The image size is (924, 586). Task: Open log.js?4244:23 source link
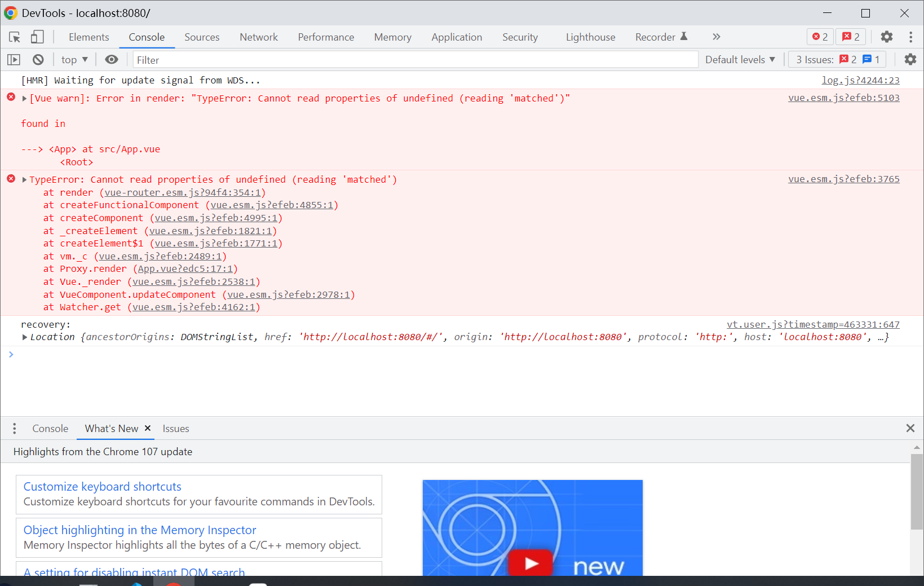coord(860,80)
